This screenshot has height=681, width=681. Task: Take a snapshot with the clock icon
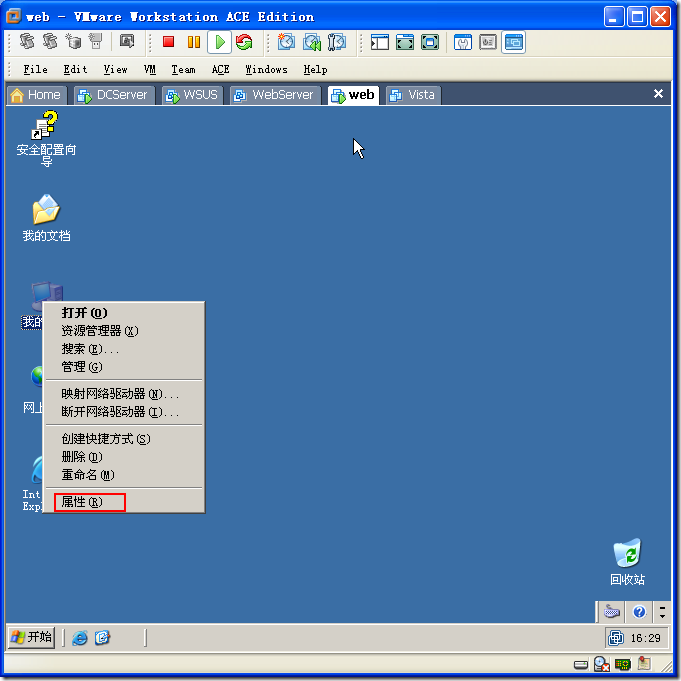286,42
